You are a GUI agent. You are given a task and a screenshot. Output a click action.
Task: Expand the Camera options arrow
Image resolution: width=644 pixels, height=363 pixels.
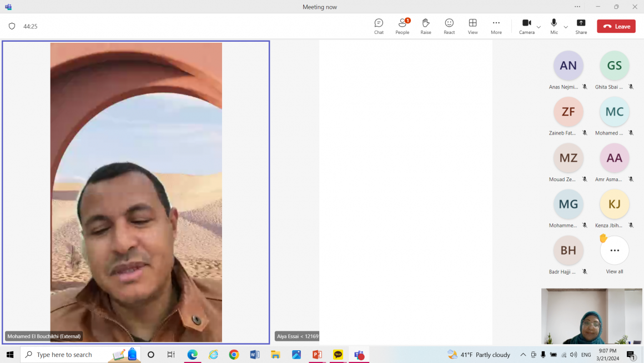click(x=539, y=27)
